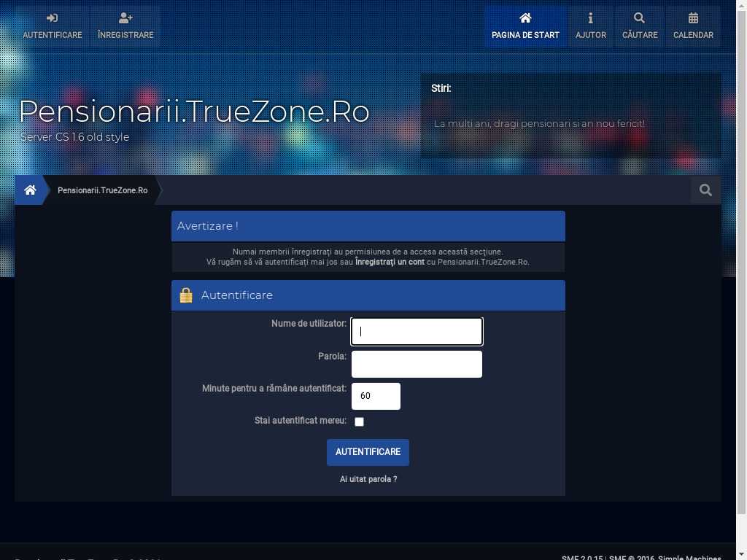Click the Simple Machines footer link

689,558
